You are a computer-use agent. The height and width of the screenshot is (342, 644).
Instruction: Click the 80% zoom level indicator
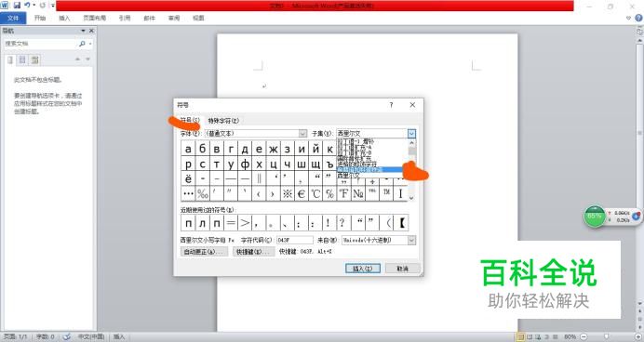(x=570, y=336)
